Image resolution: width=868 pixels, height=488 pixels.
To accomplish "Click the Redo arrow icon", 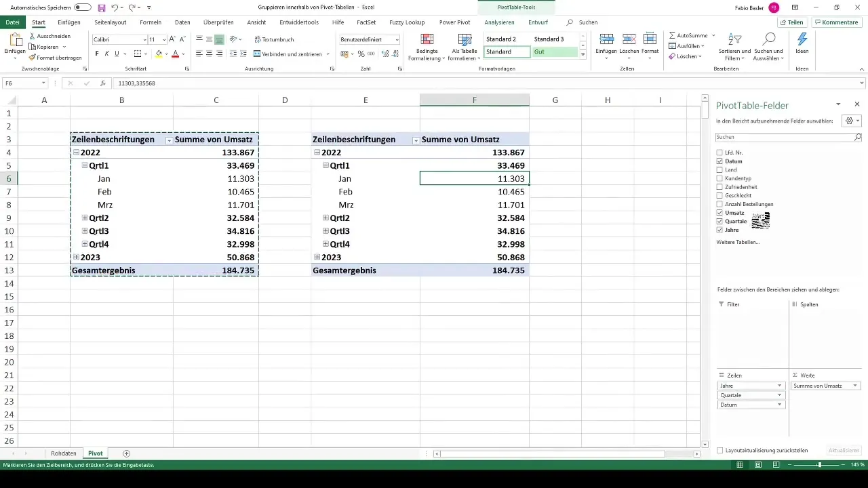I will pos(132,7).
